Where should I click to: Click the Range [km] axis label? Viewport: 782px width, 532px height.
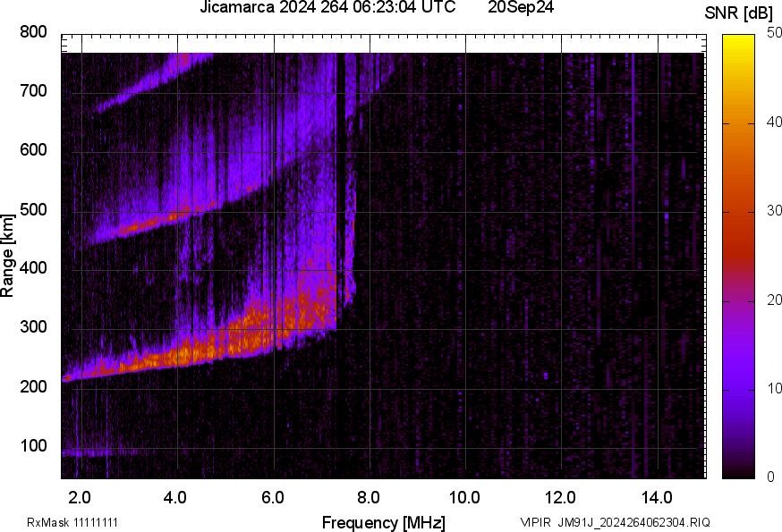click(8, 256)
